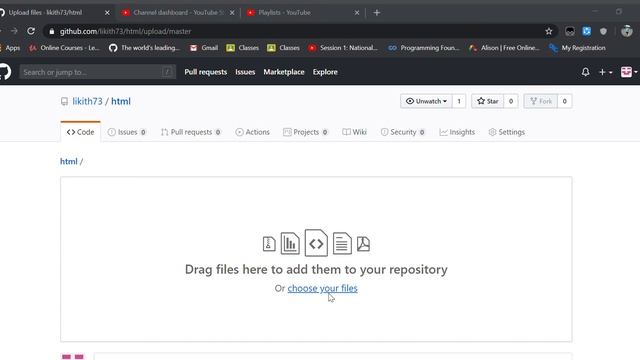Open a new browser tab with plus

376,13
